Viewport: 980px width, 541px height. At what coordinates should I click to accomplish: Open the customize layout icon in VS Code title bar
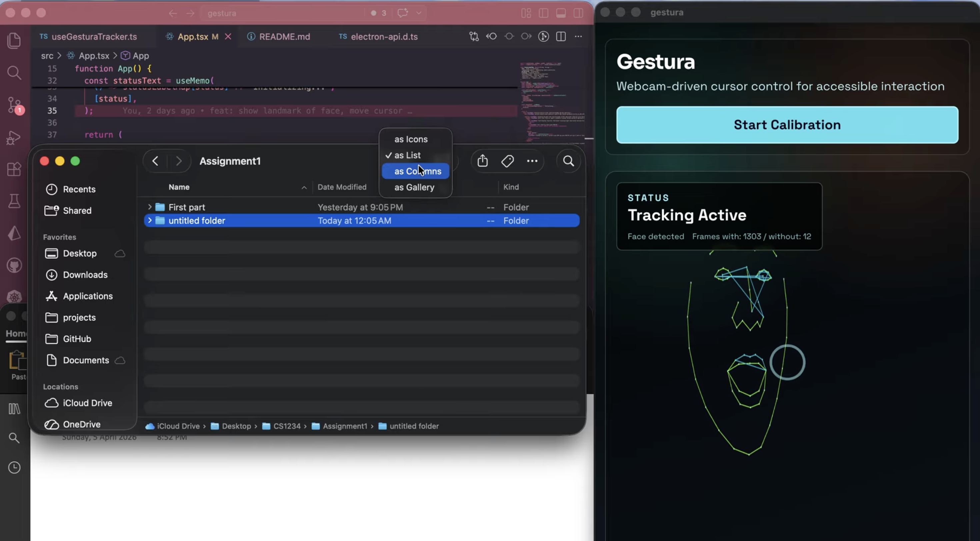tap(526, 13)
